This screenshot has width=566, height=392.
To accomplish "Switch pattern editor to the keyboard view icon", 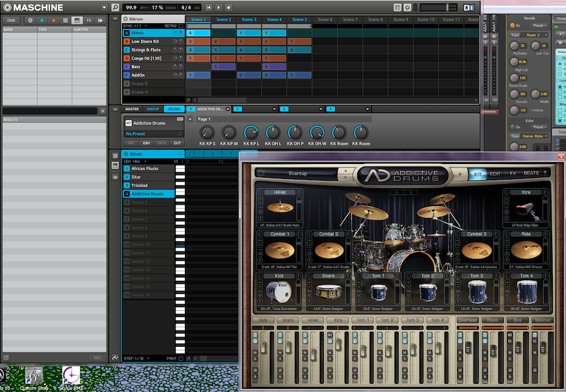I will (x=115, y=165).
